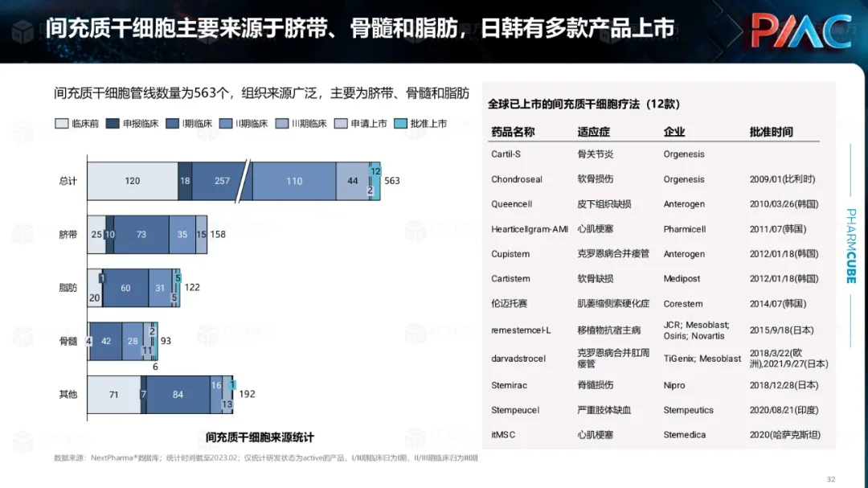
Task: Click the 2015/9/18(日本) approval date
Action: point(782,330)
